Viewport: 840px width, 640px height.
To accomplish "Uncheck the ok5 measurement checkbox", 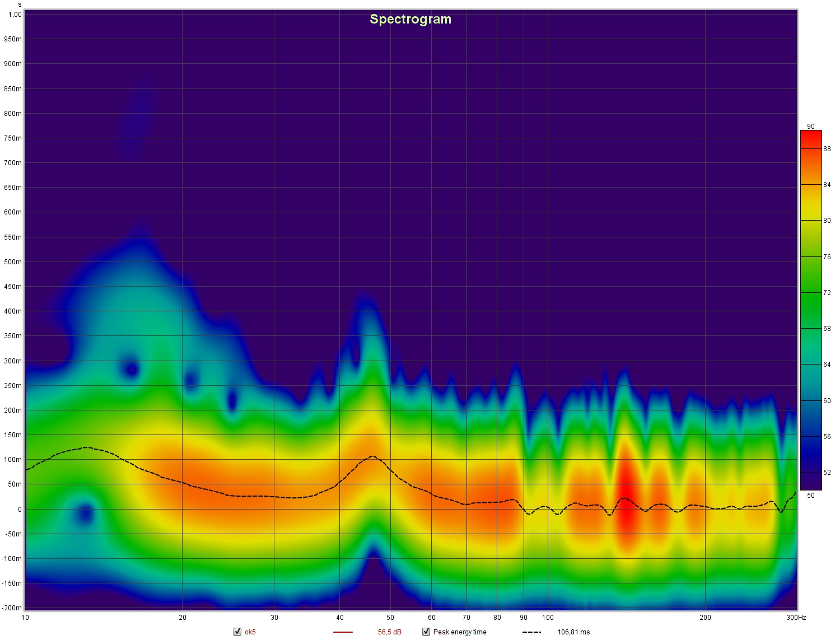I will 237,632.
